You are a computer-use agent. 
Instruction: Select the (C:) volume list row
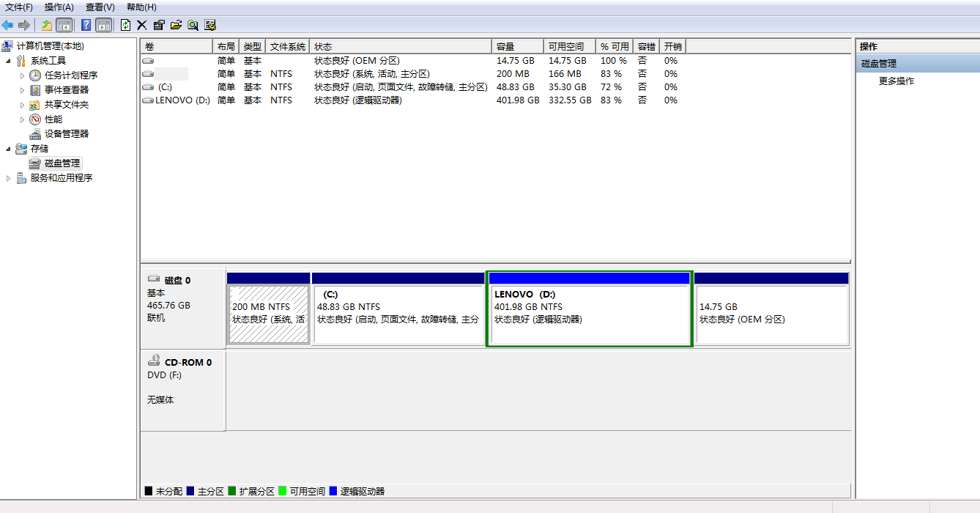tap(414, 87)
